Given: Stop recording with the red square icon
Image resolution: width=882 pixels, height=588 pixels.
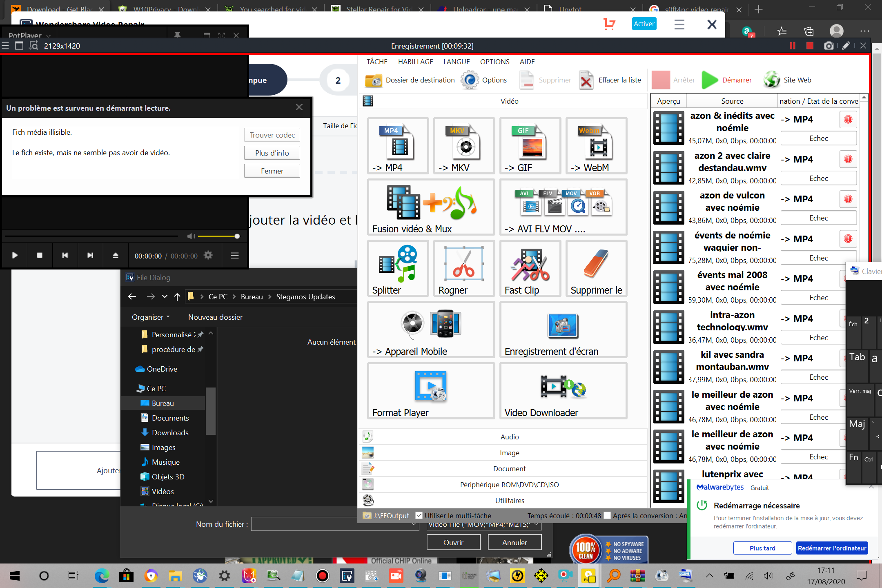Looking at the screenshot, I should [810, 46].
